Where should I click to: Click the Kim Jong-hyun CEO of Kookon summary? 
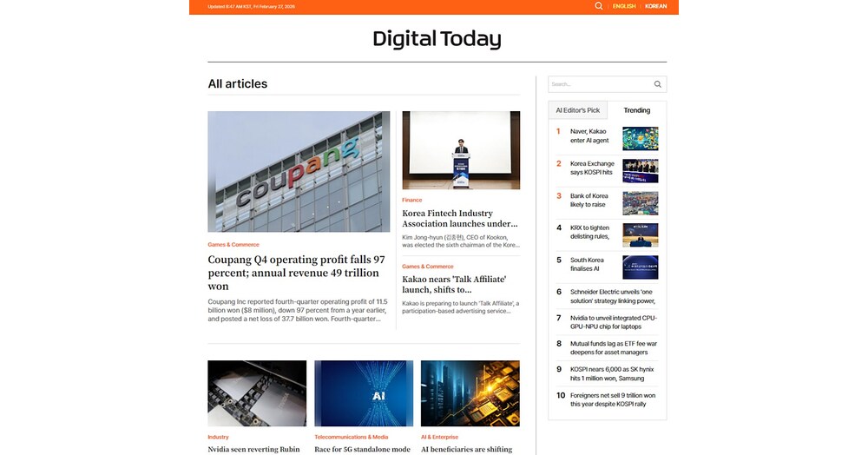[x=461, y=241]
